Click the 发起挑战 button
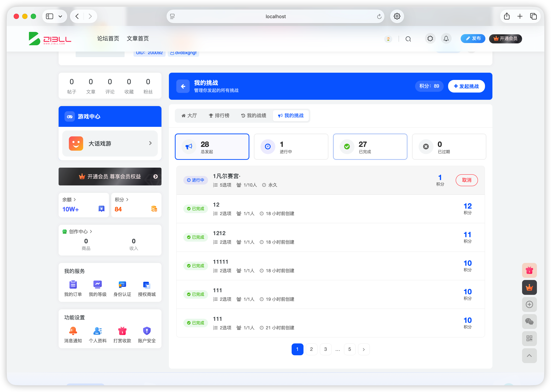551x392 pixels. 466,86
